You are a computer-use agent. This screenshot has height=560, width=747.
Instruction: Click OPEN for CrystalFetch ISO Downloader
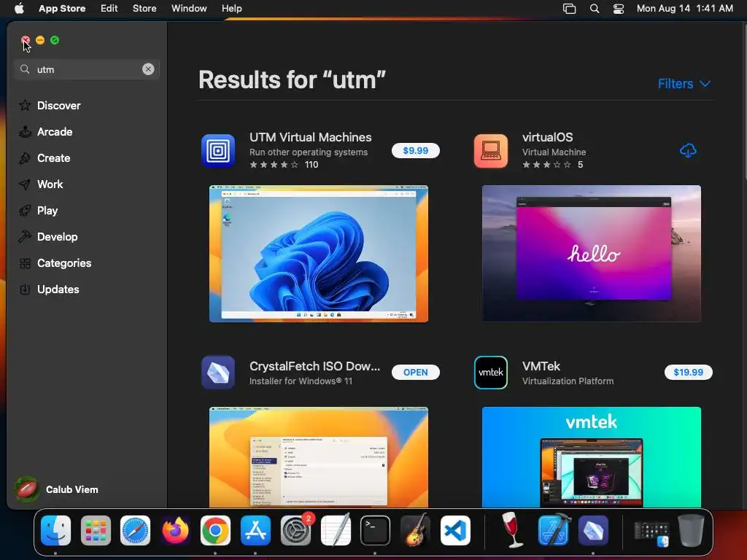click(415, 373)
